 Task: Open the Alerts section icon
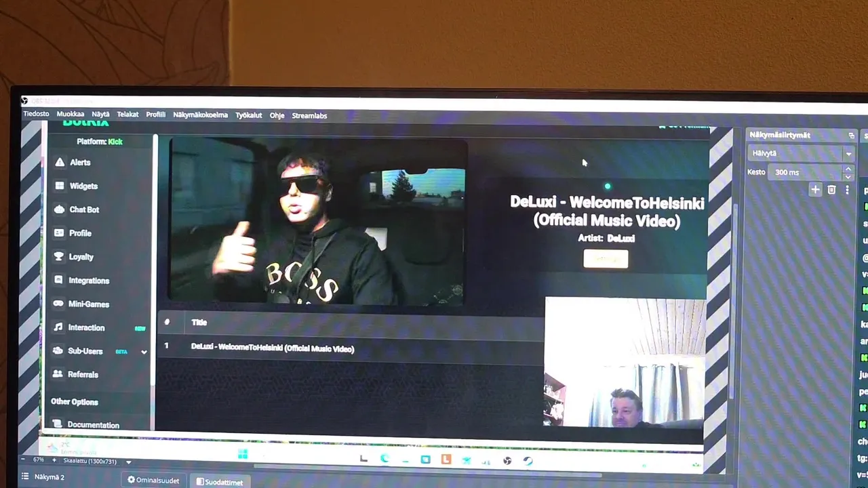pos(60,163)
